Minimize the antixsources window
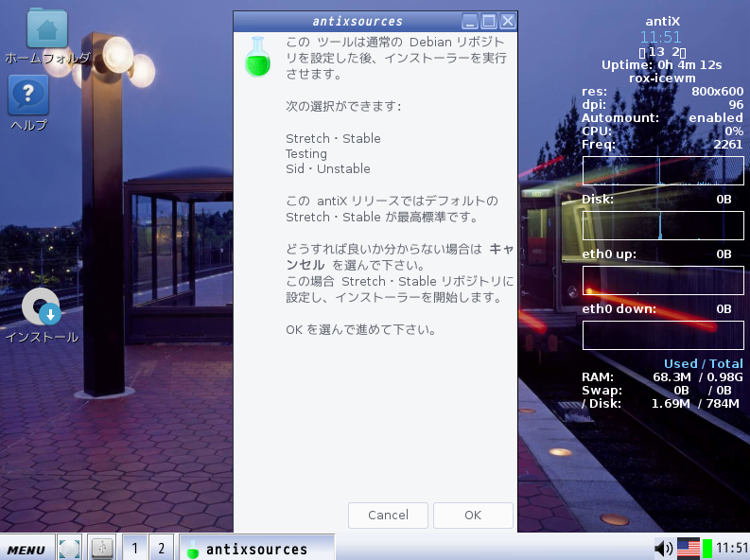 pyautogui.click(x=470, y=21)
